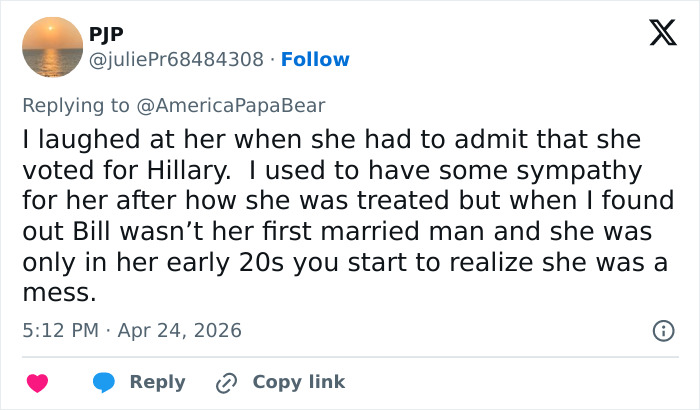700x410 pixels.
Task: Like the tweet with the heart icon
Action: point(37,382)
